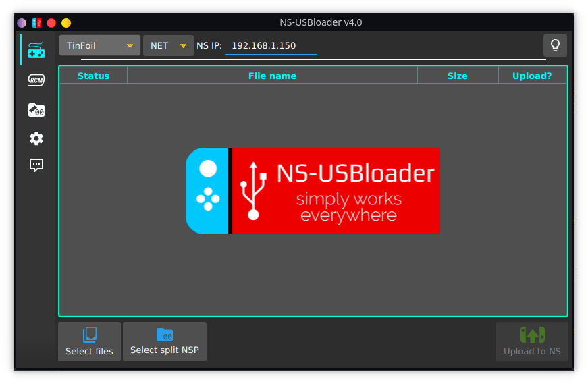Open the Games upload tab in sidebar
The height and width of the screenshot is (384, 588).
(x=36, y=50)
